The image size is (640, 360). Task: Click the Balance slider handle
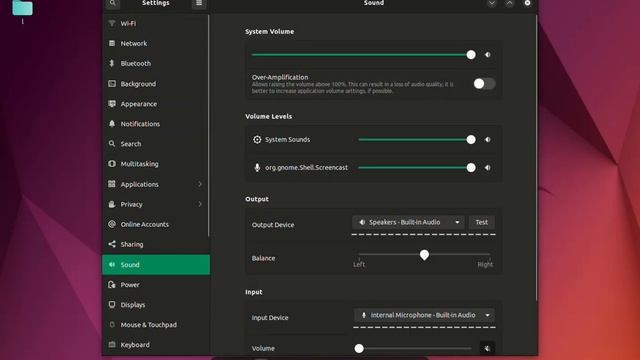pos(424,255)
